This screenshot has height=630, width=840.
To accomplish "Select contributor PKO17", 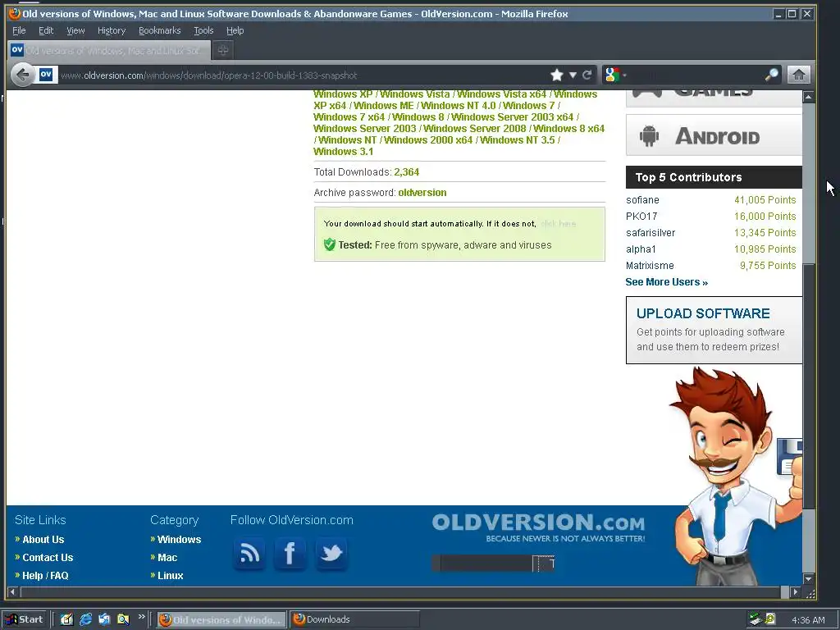I will tap(641, 217).
